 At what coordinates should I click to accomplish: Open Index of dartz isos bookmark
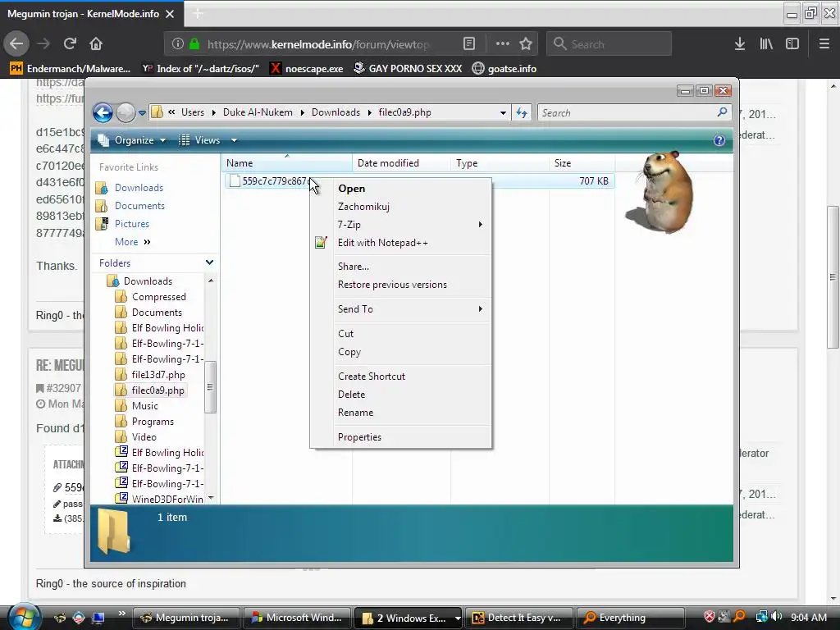pos(200,69)
